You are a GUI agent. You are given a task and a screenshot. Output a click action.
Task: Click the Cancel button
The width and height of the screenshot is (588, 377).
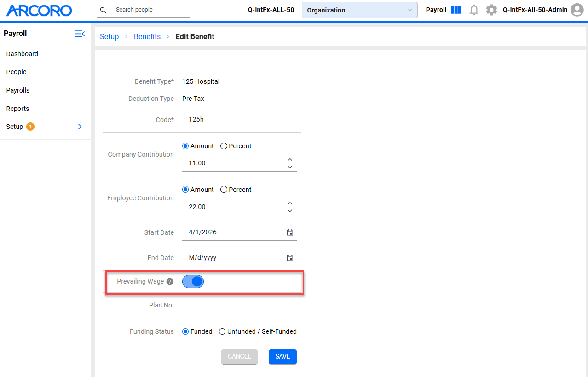239,357
